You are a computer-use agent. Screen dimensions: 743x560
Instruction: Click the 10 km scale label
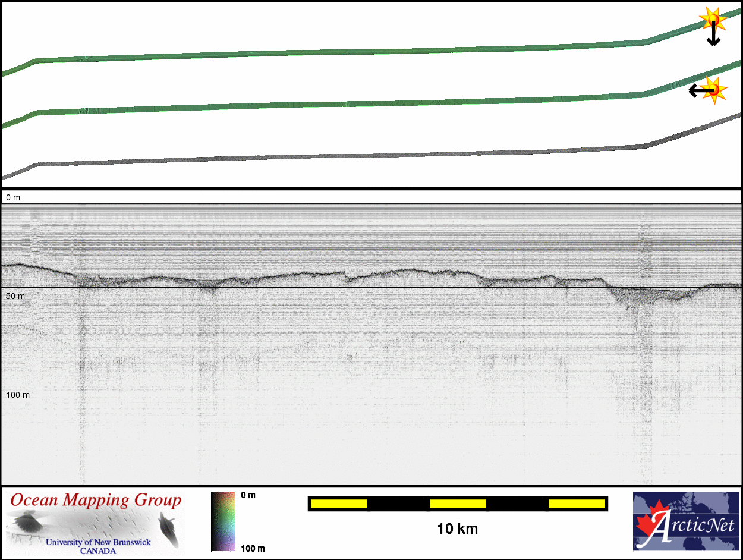point(457,528)
